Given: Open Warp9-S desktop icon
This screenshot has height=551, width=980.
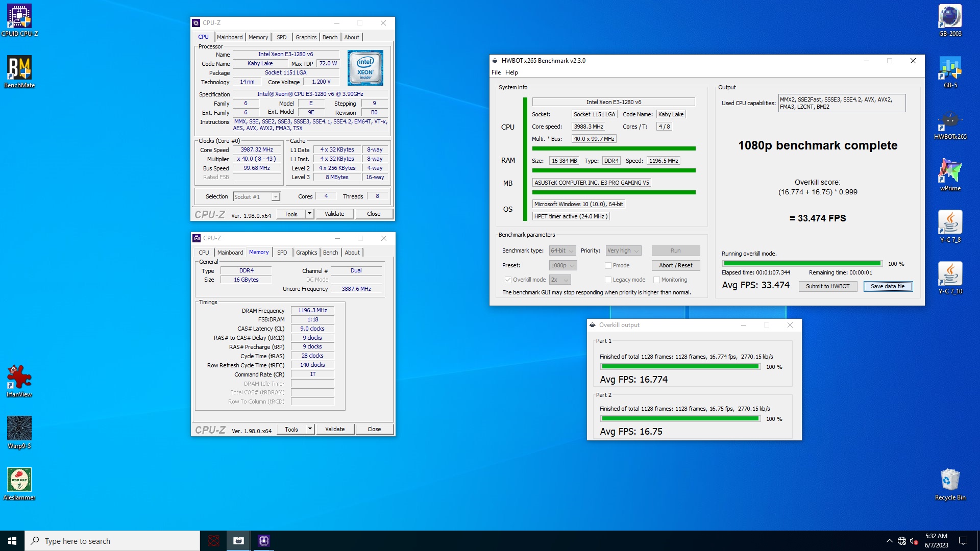Looking at the screenshot, I should 19,433.
